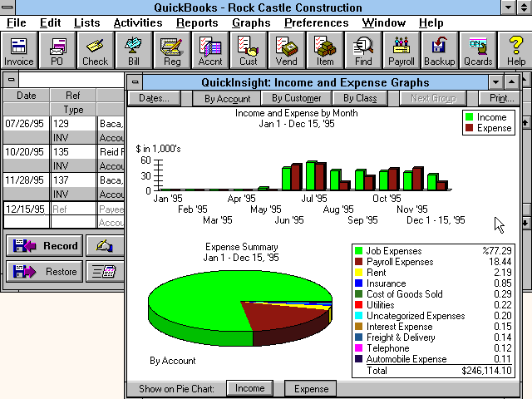
Task: Open the Lists menu
Action: pyautogui.click(x=86, y=22)
